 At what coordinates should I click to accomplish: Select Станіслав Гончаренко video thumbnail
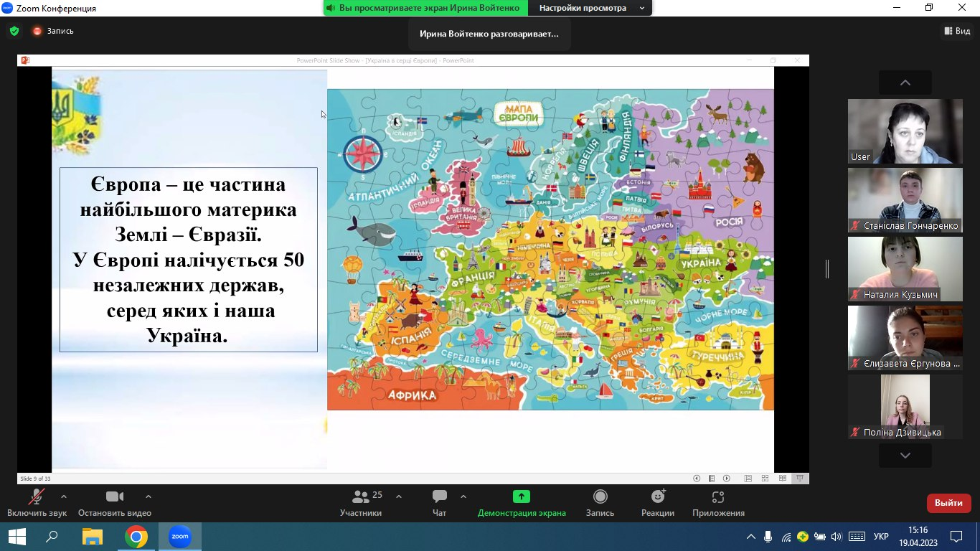(905, 199)
